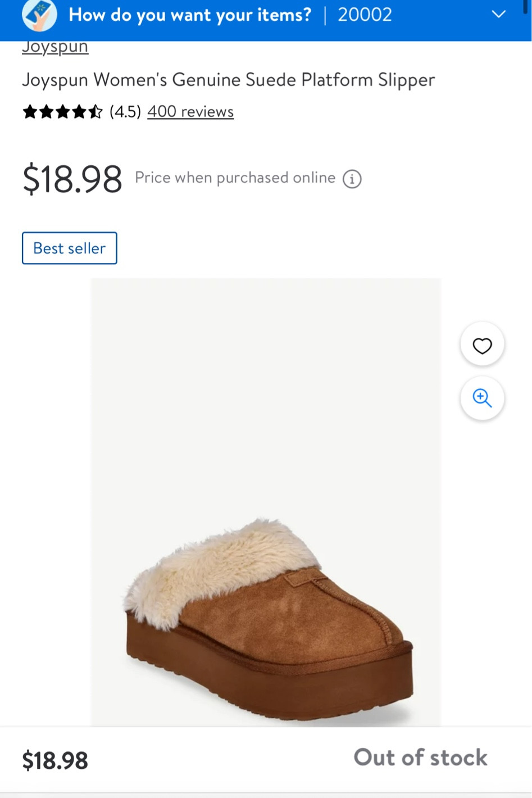
Task: Click the magnifier zoom-in icon on image
Action: pos(482,398)
